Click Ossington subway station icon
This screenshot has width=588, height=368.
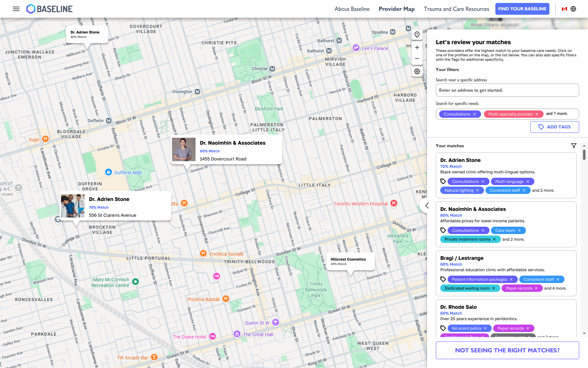[x=197, y=92]
